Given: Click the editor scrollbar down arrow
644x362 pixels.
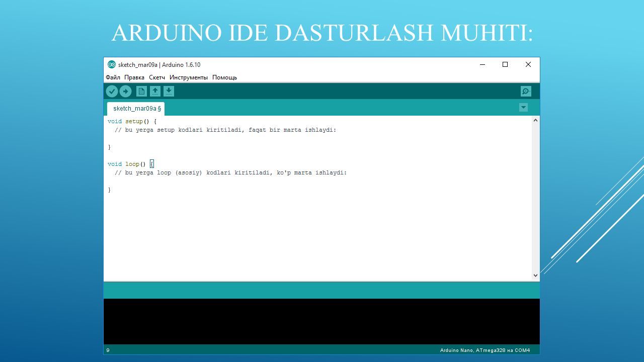Looking at the screenshot, I should click(x=535, y=276).
